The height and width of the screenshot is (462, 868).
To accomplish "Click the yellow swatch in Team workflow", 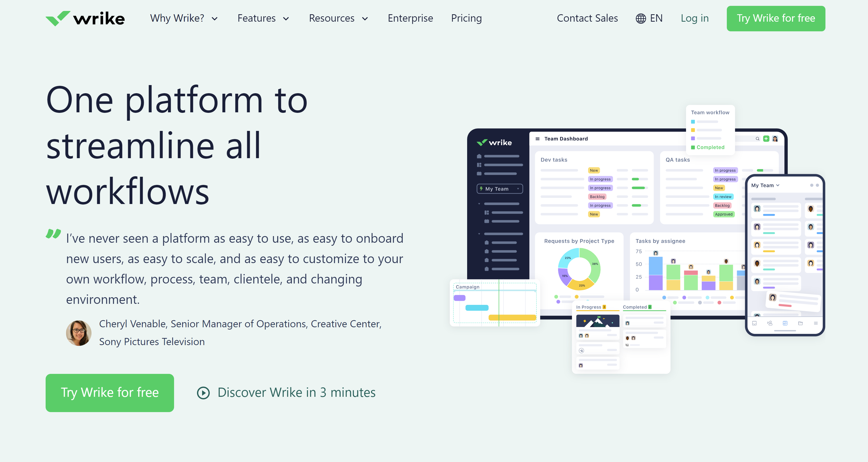I will tap(693, 130).
